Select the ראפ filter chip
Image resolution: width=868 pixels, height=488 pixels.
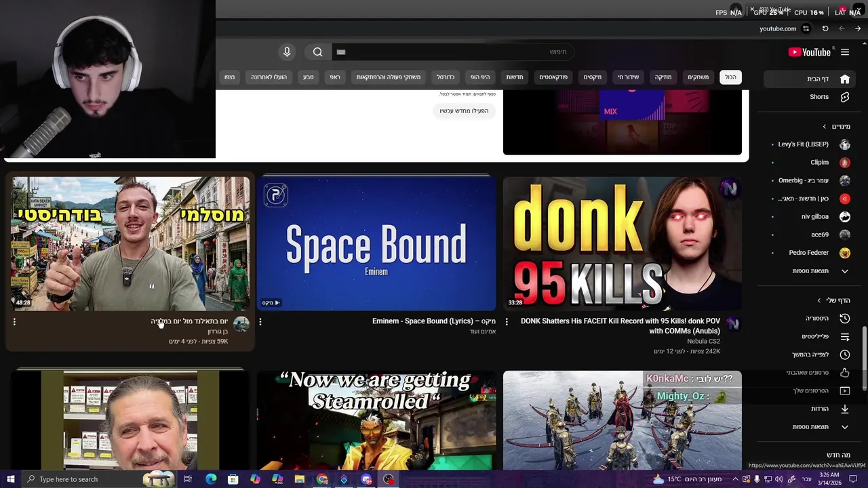(x=335, y=77)
